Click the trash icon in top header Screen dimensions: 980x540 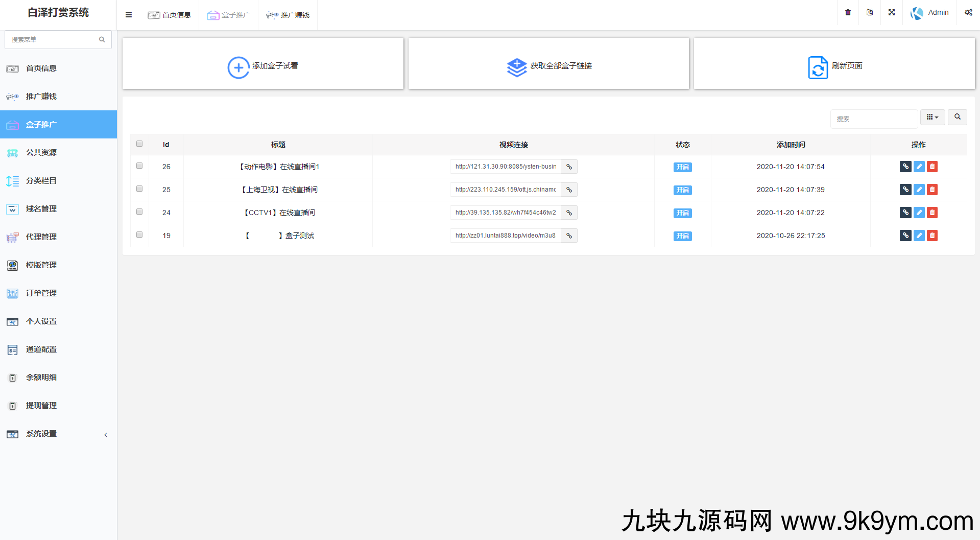(848, 12)
